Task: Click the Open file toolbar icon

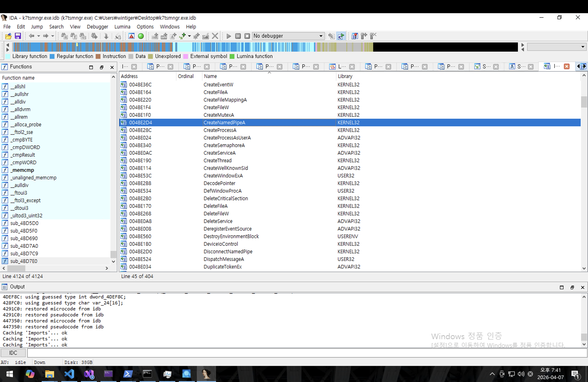Action: click(8, 36)
